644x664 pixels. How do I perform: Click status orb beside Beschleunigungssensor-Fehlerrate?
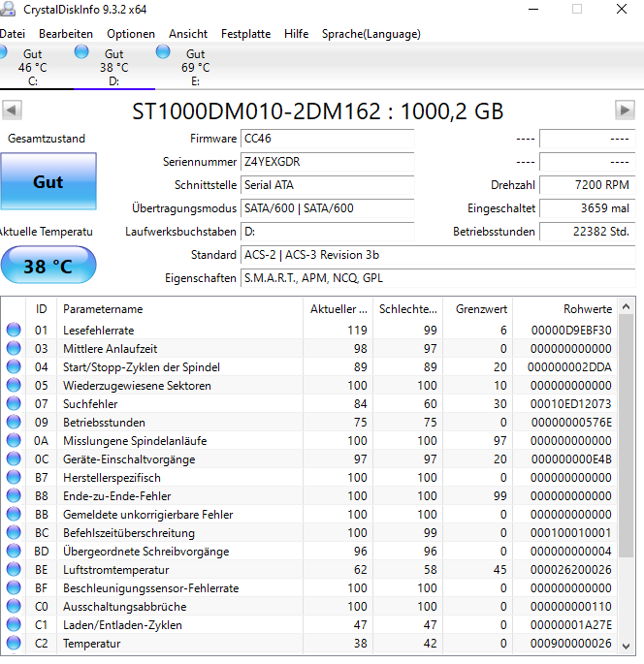tap(14, 587)
